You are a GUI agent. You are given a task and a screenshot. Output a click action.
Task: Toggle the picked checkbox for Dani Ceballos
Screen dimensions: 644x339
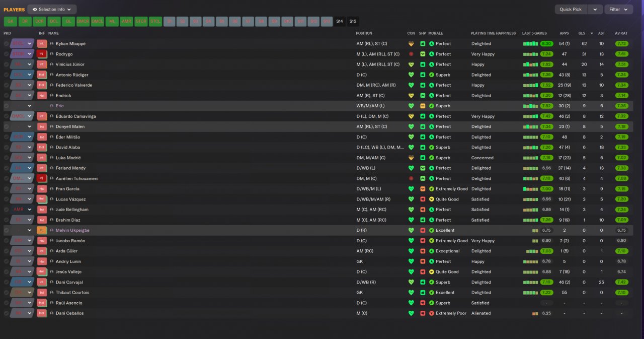pos(7,313)
